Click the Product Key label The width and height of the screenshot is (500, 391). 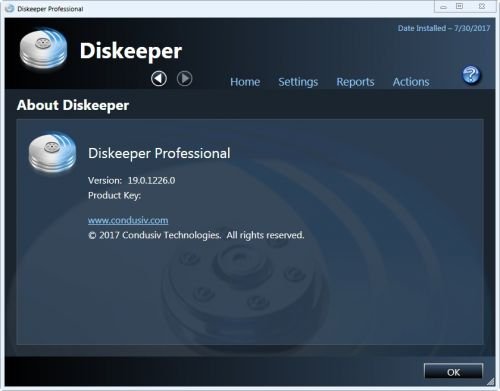tap(114, 196)
